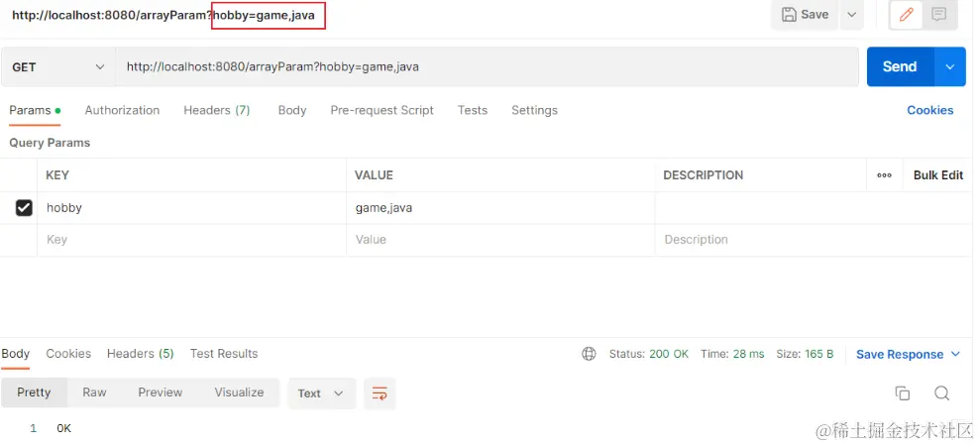This screenshot has height=447, width=980.
Task: Open the Test Results tab
Action: click(x=224, y=354)
